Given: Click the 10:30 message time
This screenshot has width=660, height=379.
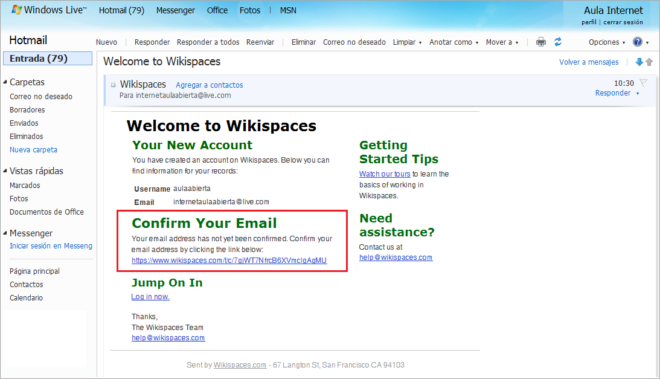Looking at the screenshot, I should point(624,83).
